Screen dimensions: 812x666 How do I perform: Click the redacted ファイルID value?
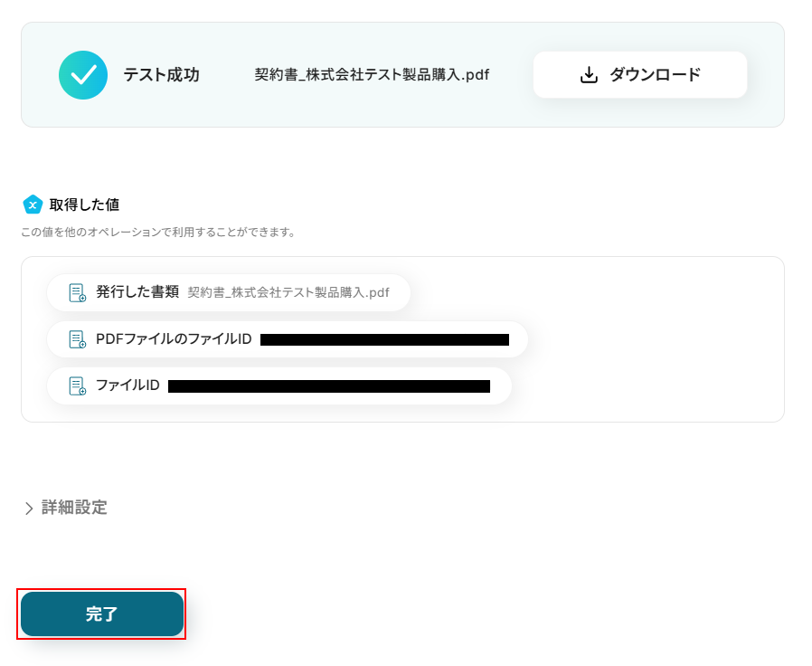pos(329,386)
